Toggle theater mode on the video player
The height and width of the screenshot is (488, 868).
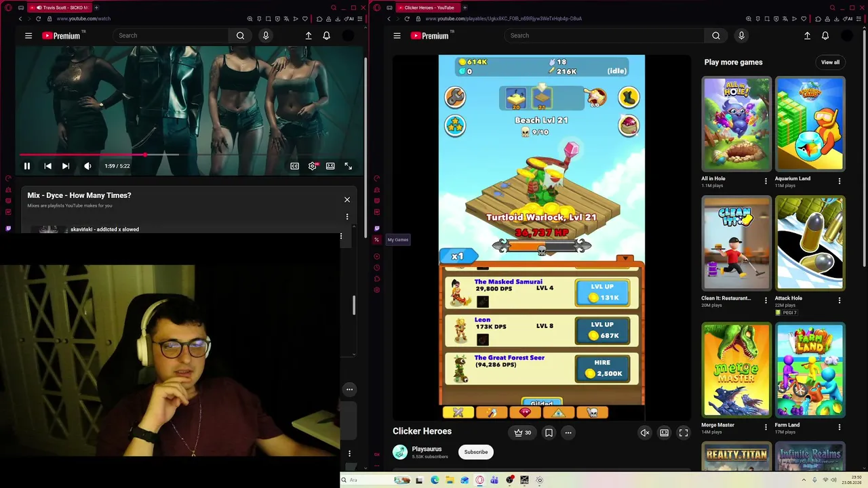[330, 166]
